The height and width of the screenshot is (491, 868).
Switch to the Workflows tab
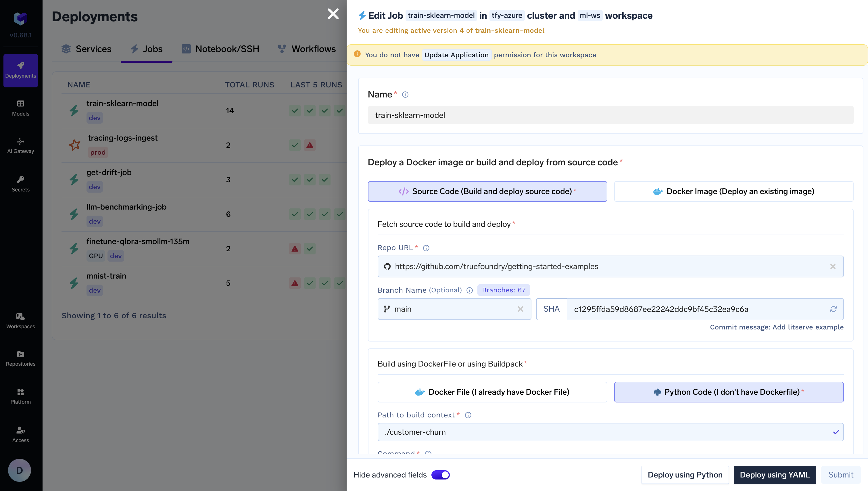[x=306, y=49]
